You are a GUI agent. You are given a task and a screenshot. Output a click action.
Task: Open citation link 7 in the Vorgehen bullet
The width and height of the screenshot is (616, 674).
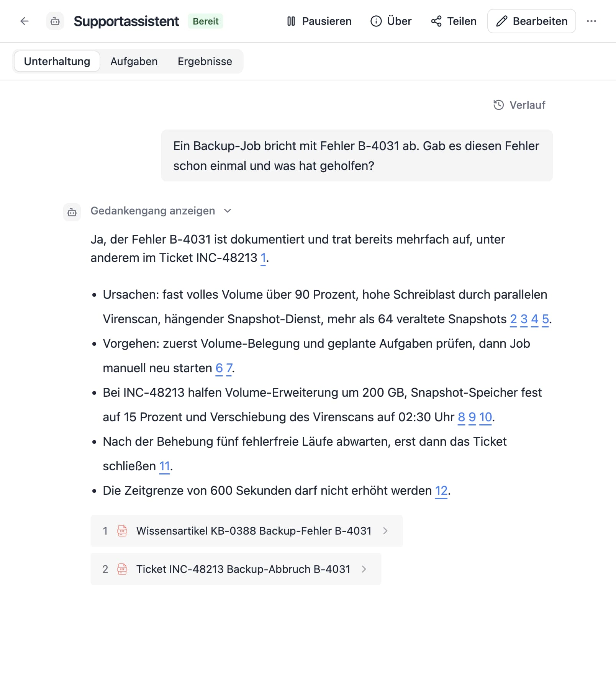[229, 368]
